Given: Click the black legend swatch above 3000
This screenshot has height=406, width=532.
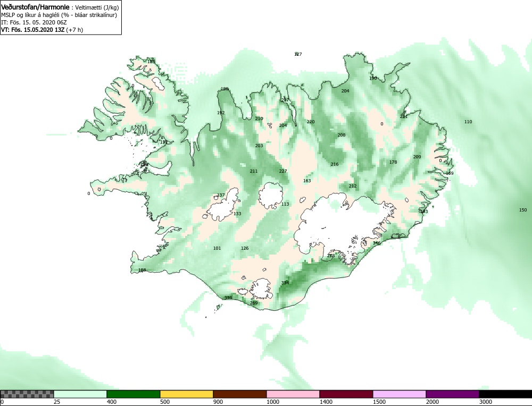Looking at the screenshot, I should tap(505, 394).
